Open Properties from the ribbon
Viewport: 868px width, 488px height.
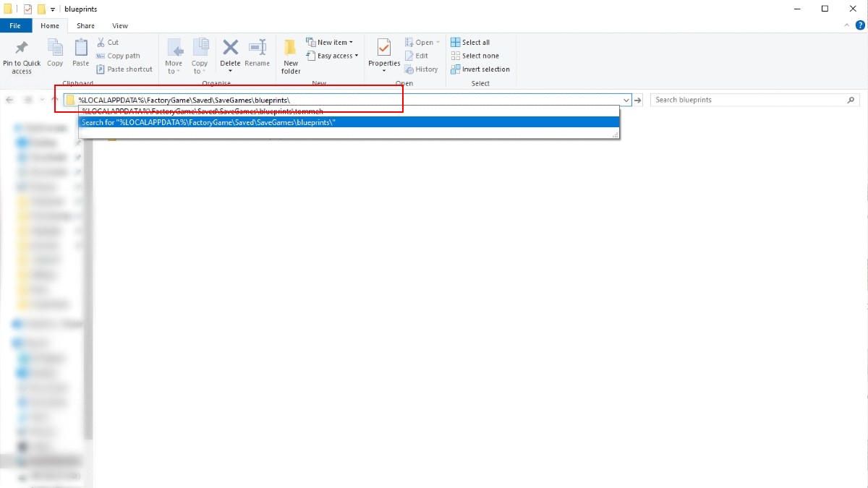click(383, 55)
